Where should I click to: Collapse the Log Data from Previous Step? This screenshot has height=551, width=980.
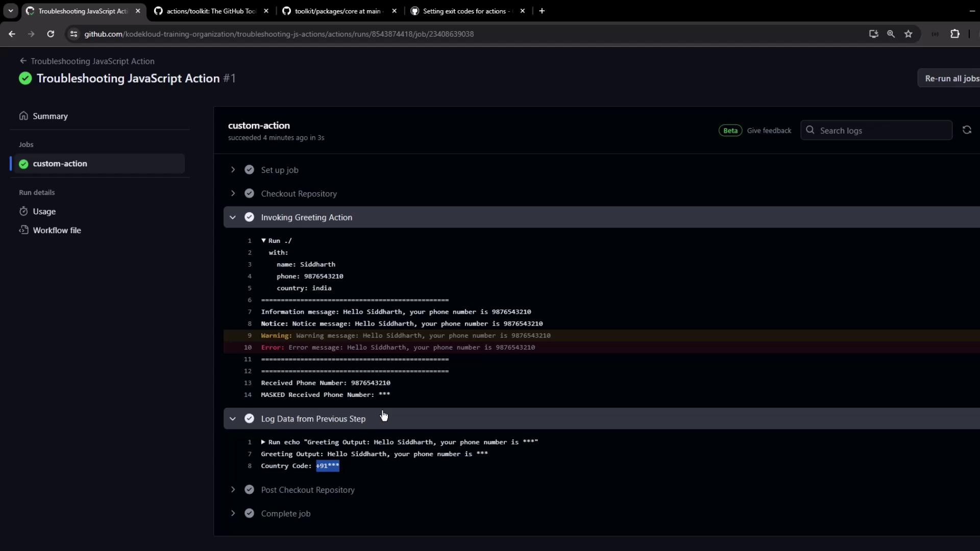pyautogui.click(x=233, y=419)
